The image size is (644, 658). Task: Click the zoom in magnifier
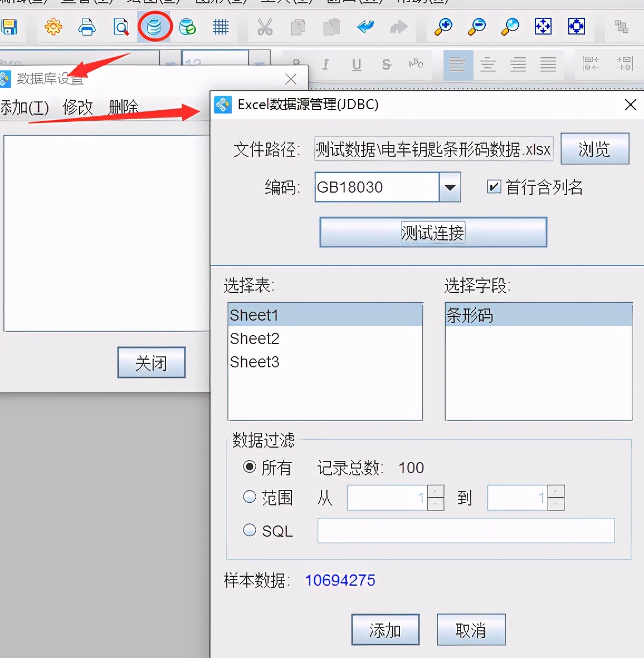point(443,27)
